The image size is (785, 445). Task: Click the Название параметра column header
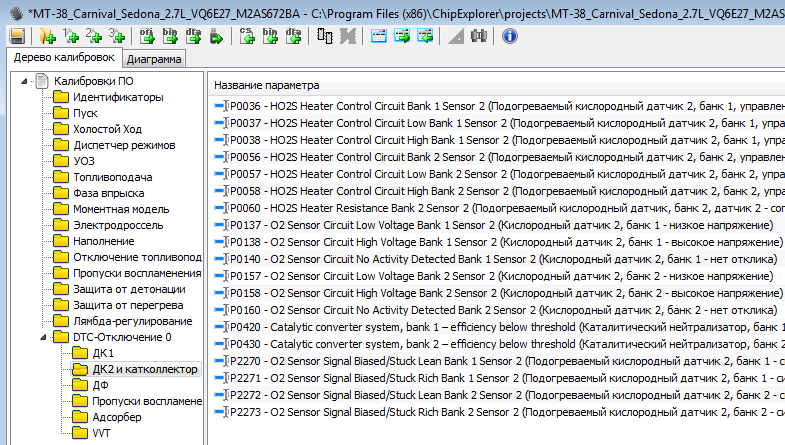pos(267,85)
